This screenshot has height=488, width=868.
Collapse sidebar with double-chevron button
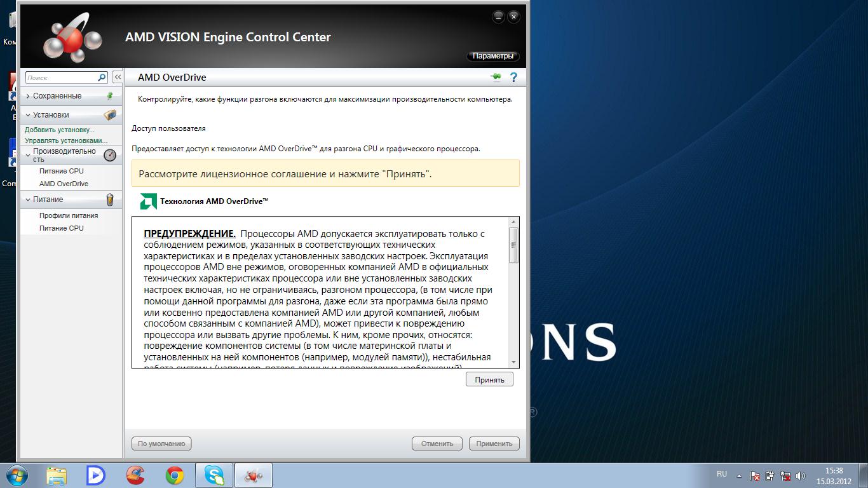click(118, 77)
